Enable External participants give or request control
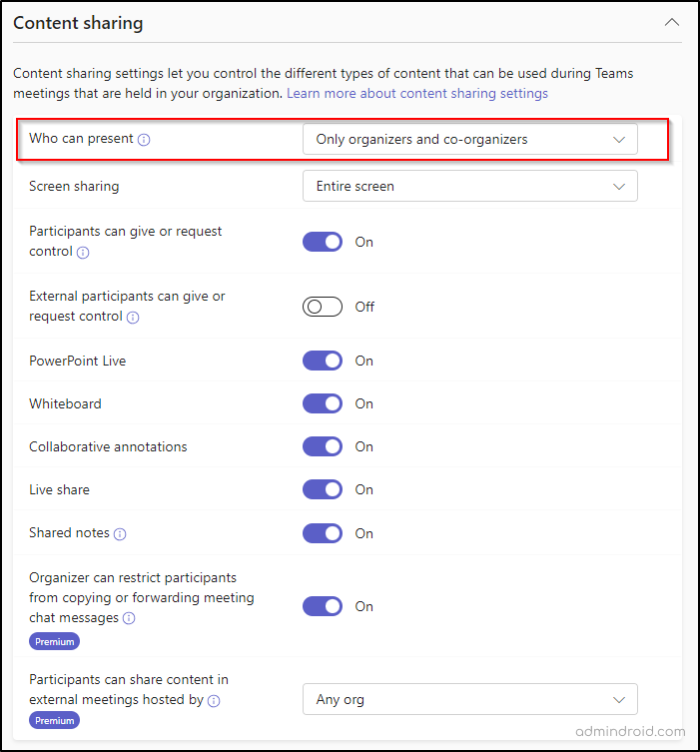 tap(323, 307)
